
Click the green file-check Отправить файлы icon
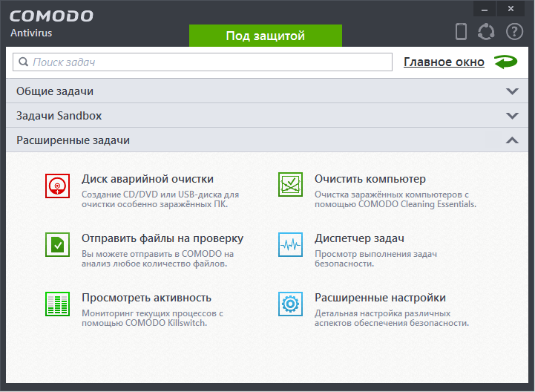click(x=57, y=244)
